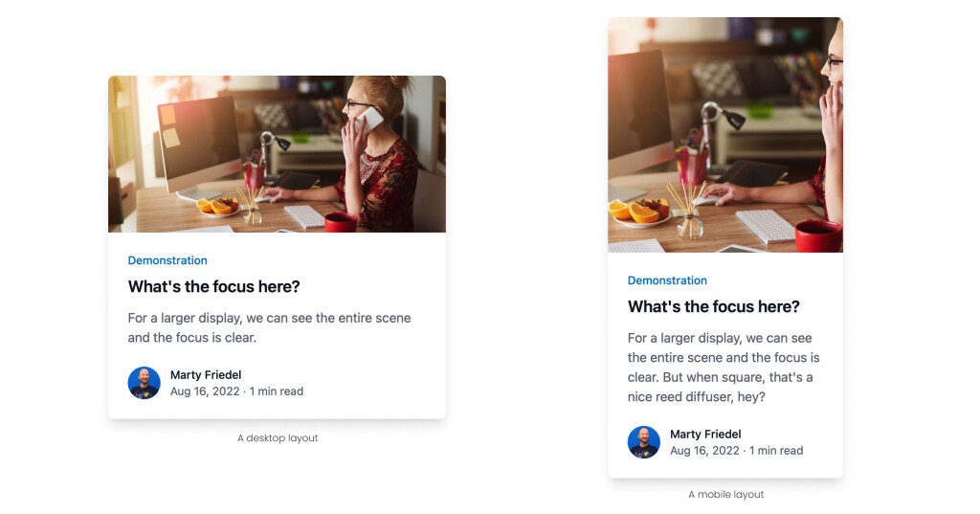Click the desktop card's "What's the focus here?" title
The width and height of the screenshot is (980, 514).
click(213, 286)
